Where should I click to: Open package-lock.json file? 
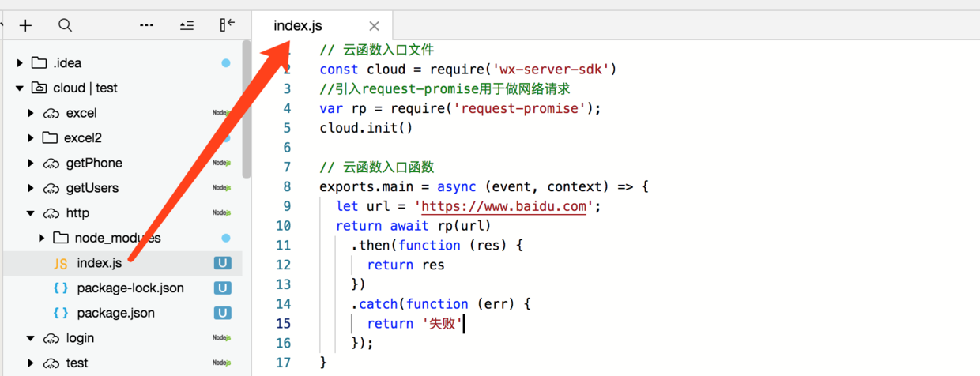pos(121,288)
